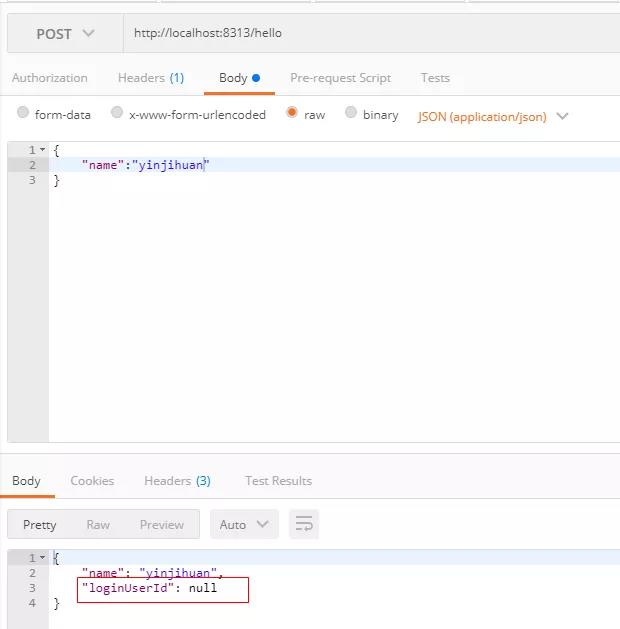This screenshot has height=629, width=620.
Task: Open the request Headers (1) tab
Action: pos(151,78)
